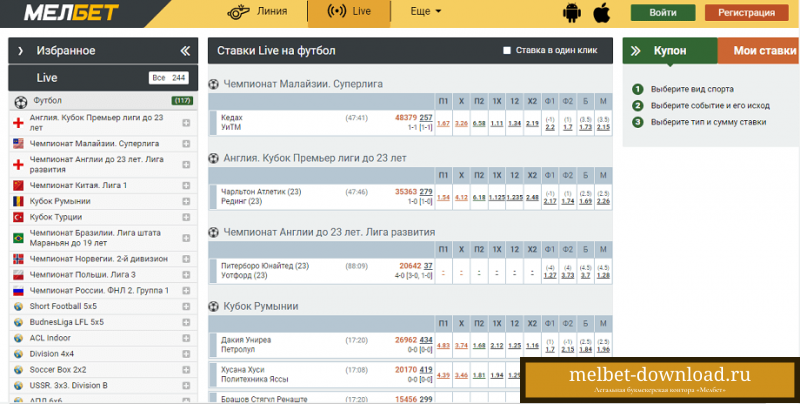Open BudnesLiga LFL 5x5 in sidebar
The image size is (800, 404).
(x=66, y=322)
